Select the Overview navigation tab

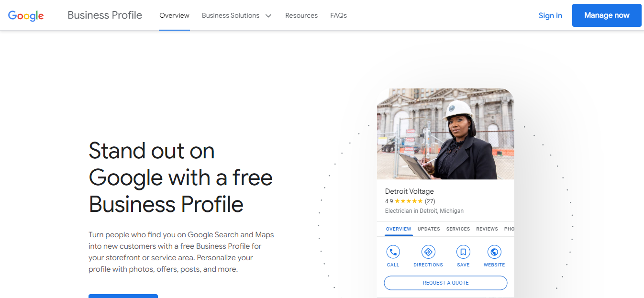click(x=175, y=15)
